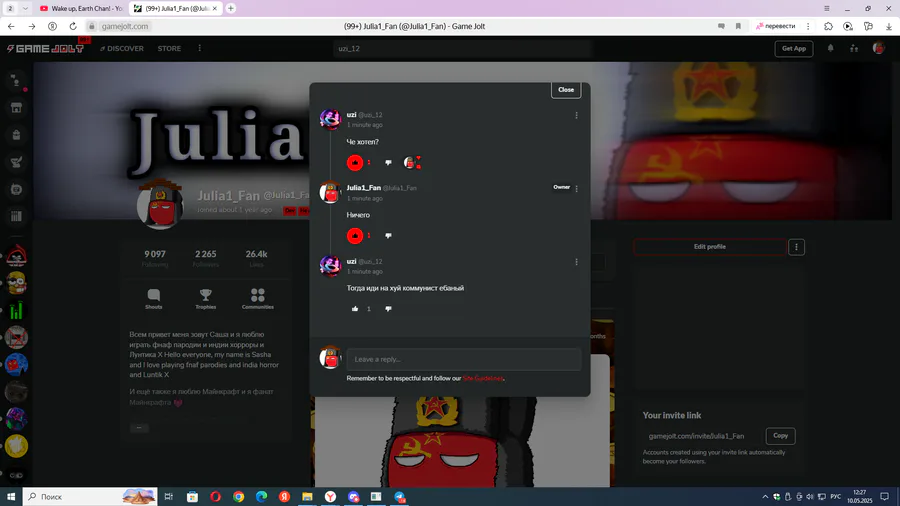This screenshot has width=900, height=506.
Task: Click the Edit profile button
Action: pyautogui.click(x=709, y=247)
